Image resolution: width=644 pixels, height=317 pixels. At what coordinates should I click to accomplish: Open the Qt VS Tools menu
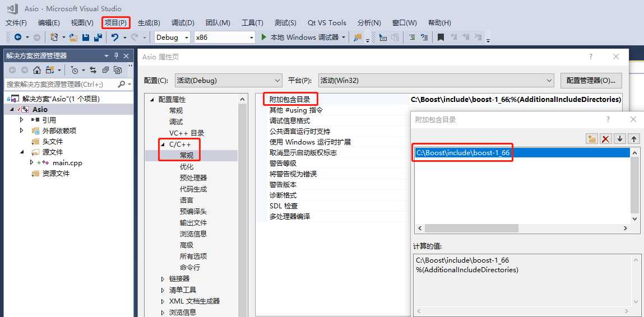coord(327,23)
